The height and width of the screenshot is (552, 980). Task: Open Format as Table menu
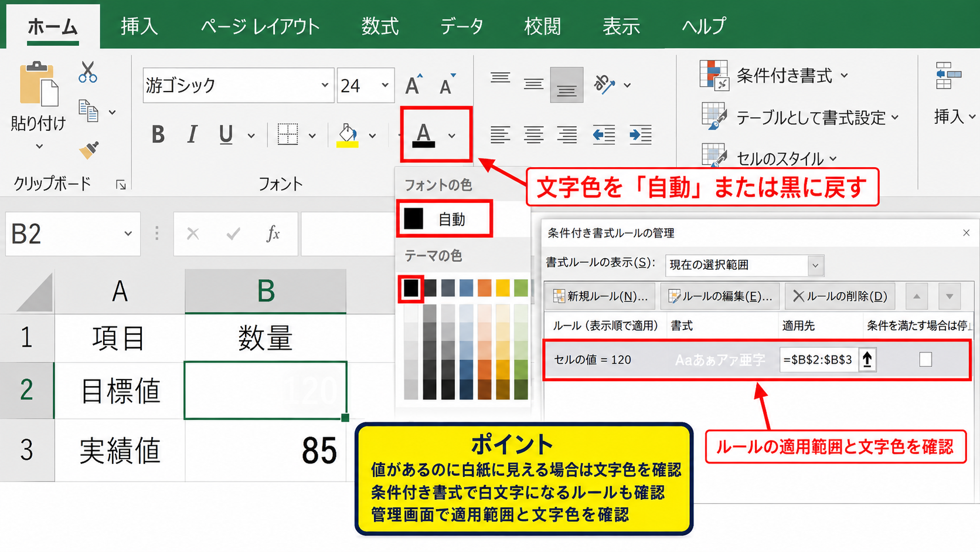(800, 117)
